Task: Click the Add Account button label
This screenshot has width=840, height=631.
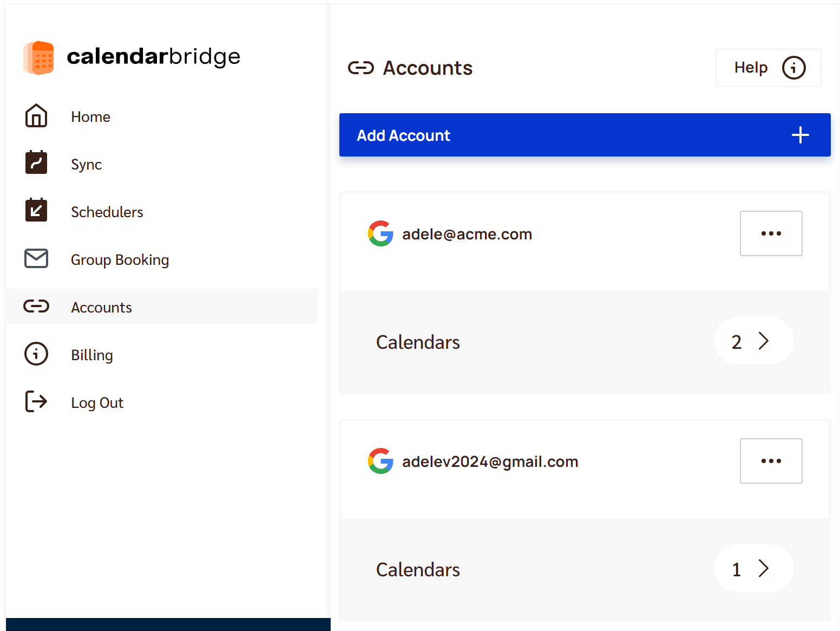Action: click(x=403, y=135)
